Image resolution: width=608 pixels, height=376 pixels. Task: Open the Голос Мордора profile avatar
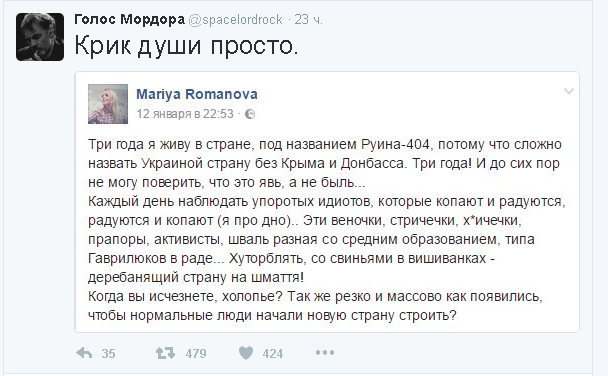coord(40,37)
